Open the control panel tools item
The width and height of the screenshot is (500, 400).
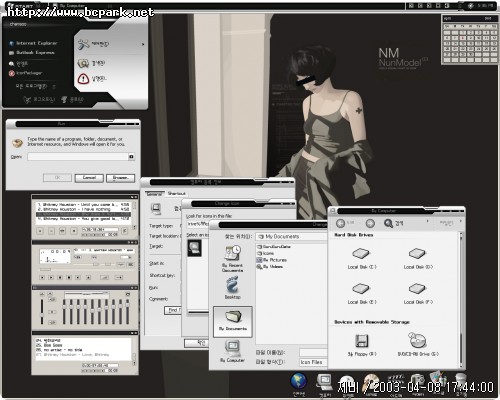click(x=93, y=44)
